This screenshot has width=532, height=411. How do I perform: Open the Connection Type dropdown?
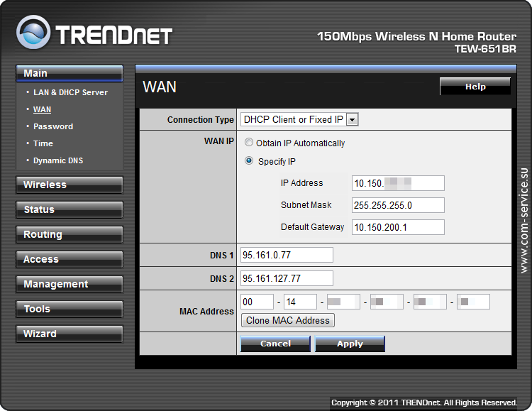(299, 119)
